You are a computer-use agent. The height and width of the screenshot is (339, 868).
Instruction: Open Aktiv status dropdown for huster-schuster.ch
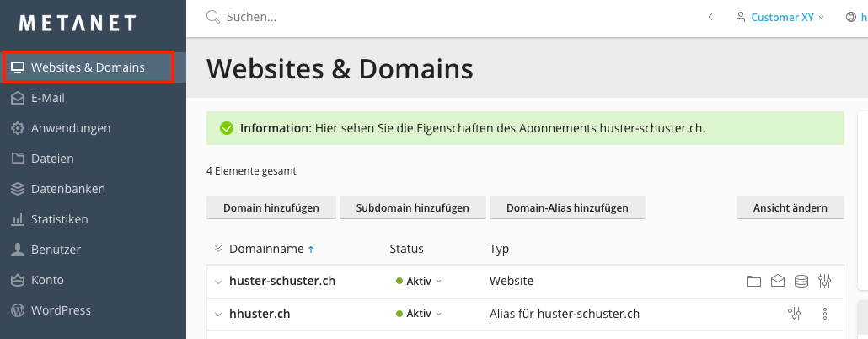pyautogui.click(x=419, y=281)
